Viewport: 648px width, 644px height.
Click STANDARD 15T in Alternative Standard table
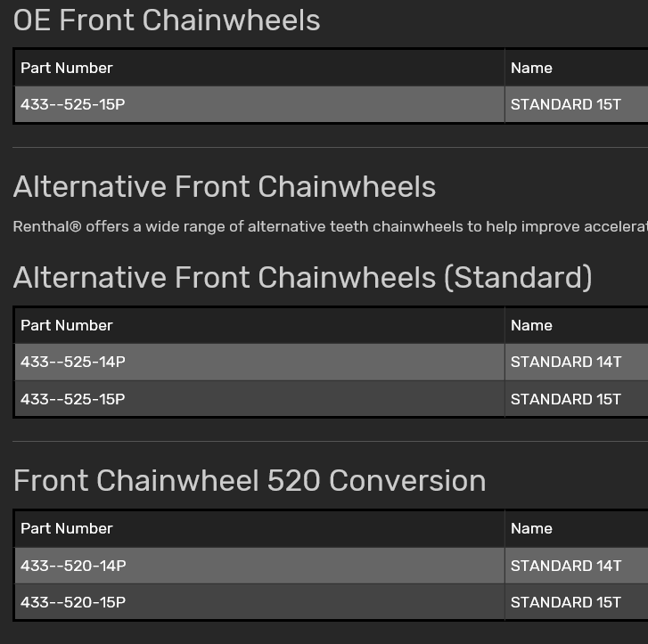(566, 399)
